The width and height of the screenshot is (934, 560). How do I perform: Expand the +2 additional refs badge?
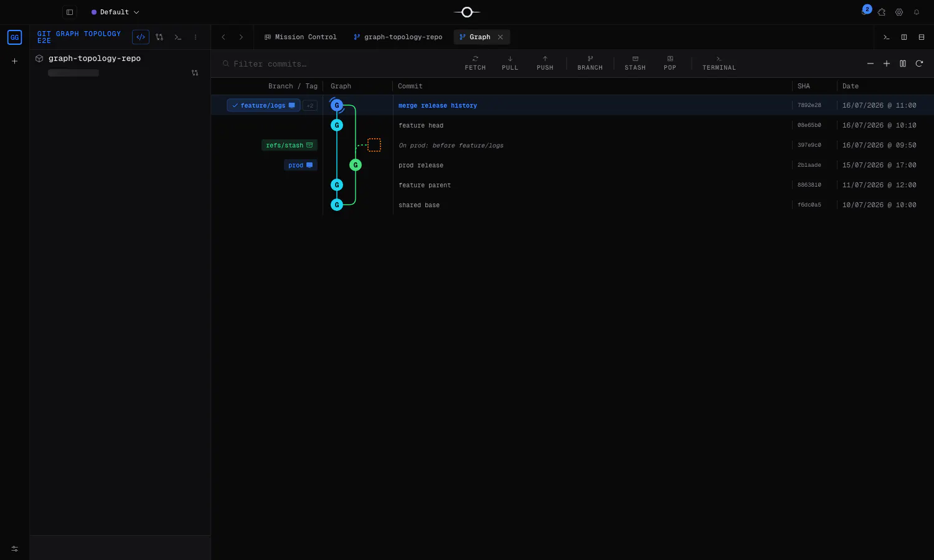[310, 106]
